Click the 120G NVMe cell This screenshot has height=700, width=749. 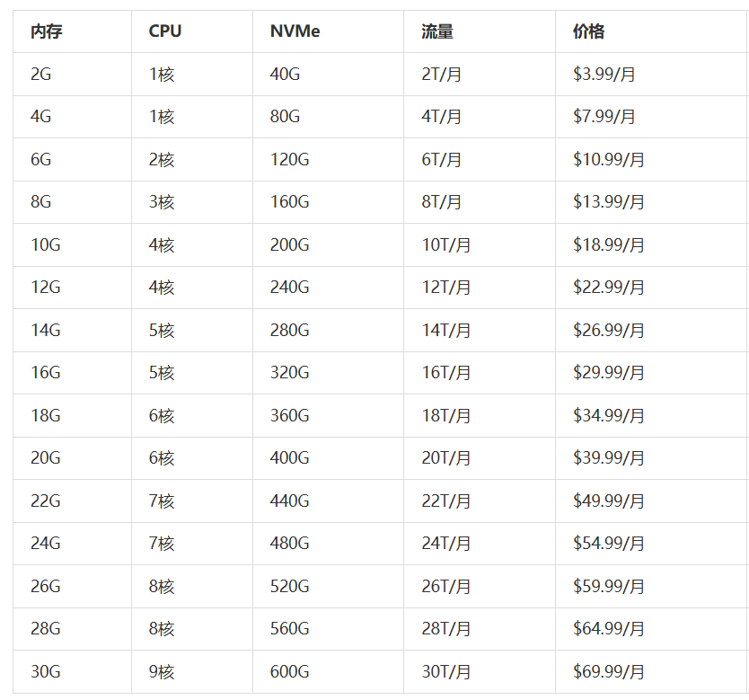(x=289, y=160)
